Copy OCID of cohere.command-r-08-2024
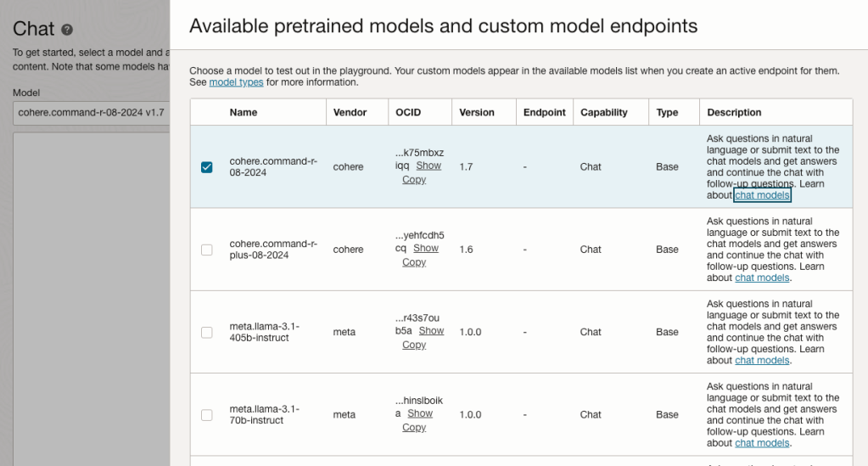 point(414,180)
